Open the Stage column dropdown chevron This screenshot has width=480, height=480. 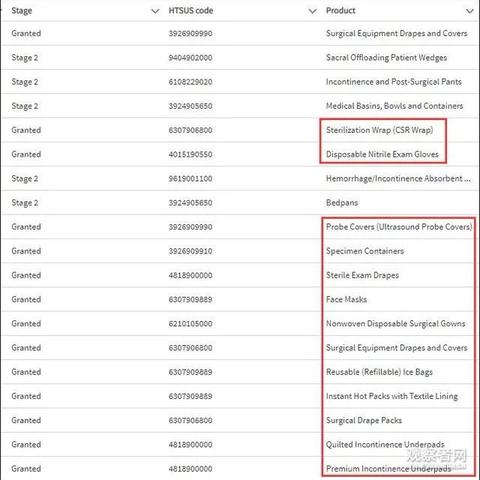(x=155, y=11)
